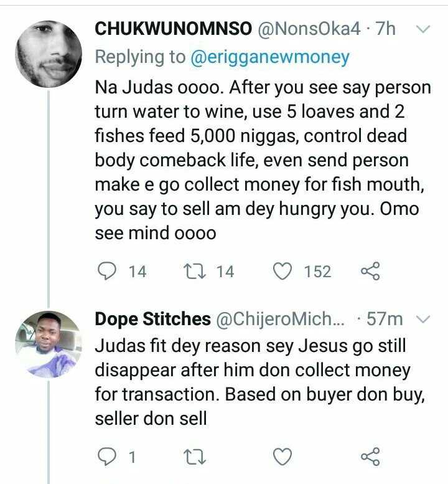Open the tweet text starting 'Na Judas oooo'
Image resolution: width=448 pixels, height=484 pixels.
pyautogui.click(x=261, y=160)
